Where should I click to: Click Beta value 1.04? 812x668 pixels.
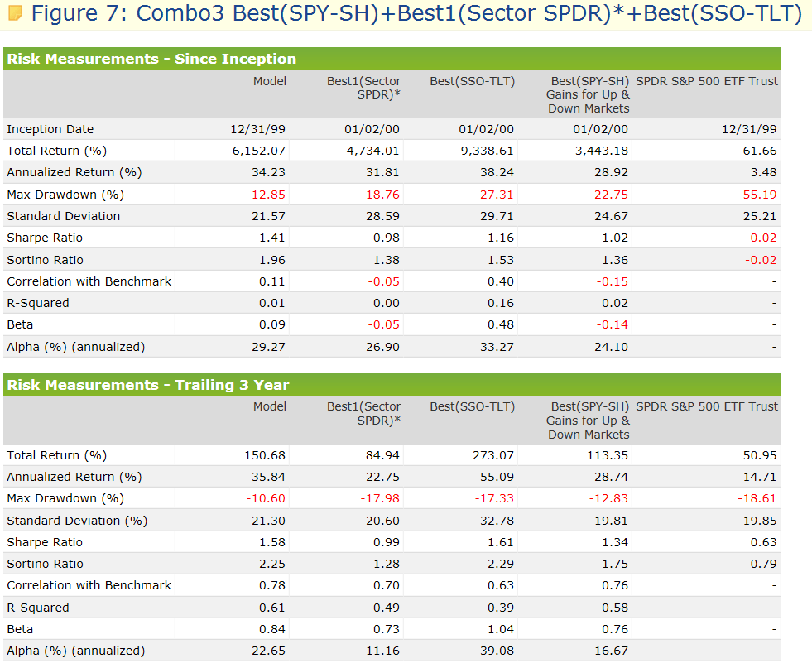click(x=500, y=629)
